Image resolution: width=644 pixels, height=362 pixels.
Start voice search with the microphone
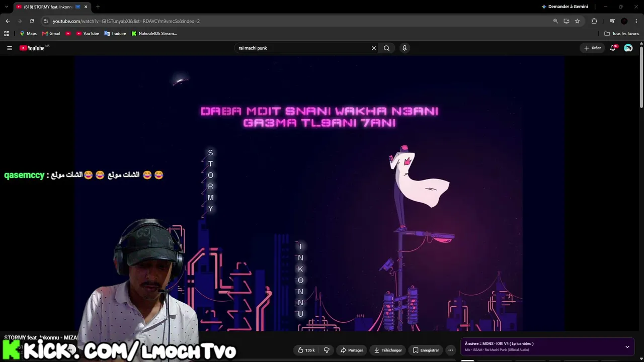point(405,48)
